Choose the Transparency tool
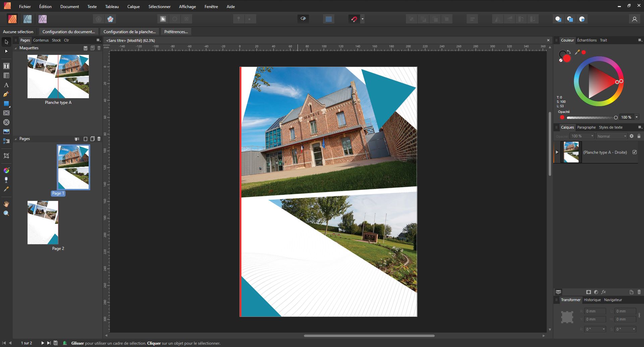644x347 pixels. click(6, 180)
